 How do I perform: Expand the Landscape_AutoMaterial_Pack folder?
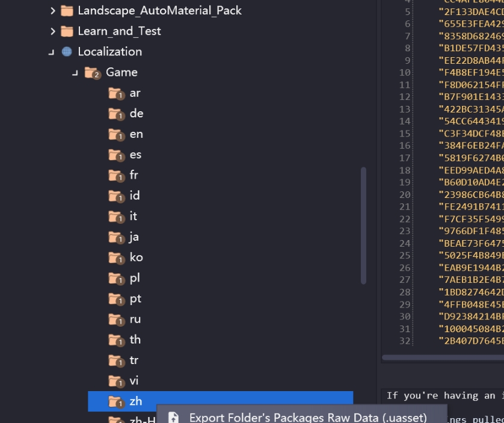pos(53,11)
